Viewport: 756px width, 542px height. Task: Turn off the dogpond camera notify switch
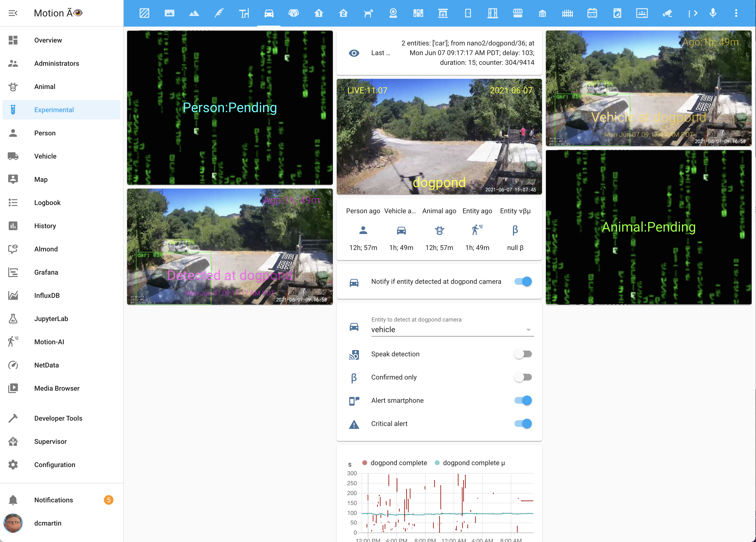pos(523,281)
